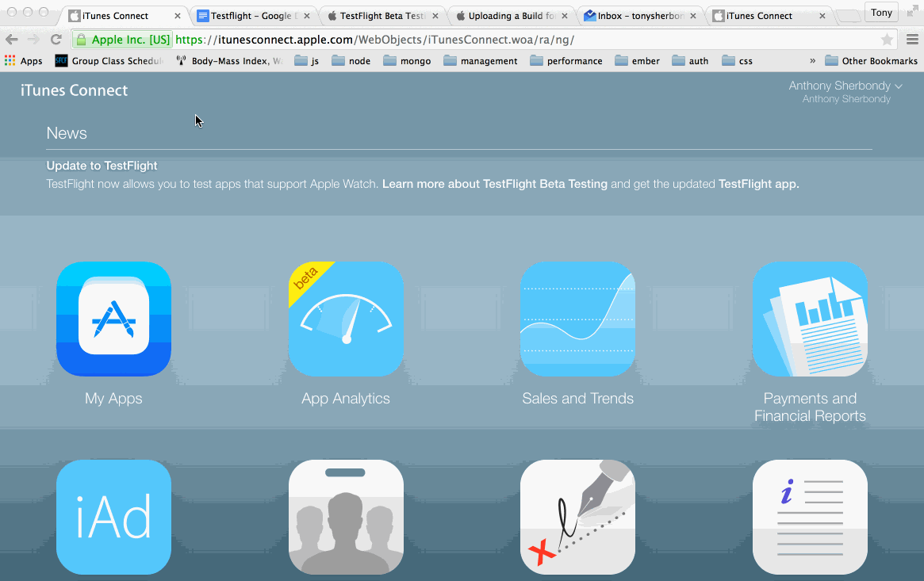Click the Update to TestFlight heading
Image resolution: width=924 pixels, height=581 pixels.
click(102, 166)
